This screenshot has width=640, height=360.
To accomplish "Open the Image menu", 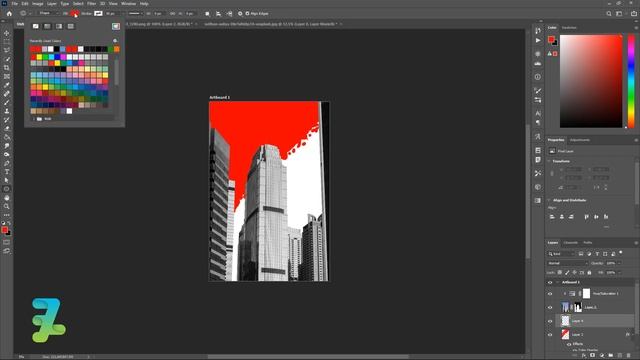I will (x=38, y=4).
